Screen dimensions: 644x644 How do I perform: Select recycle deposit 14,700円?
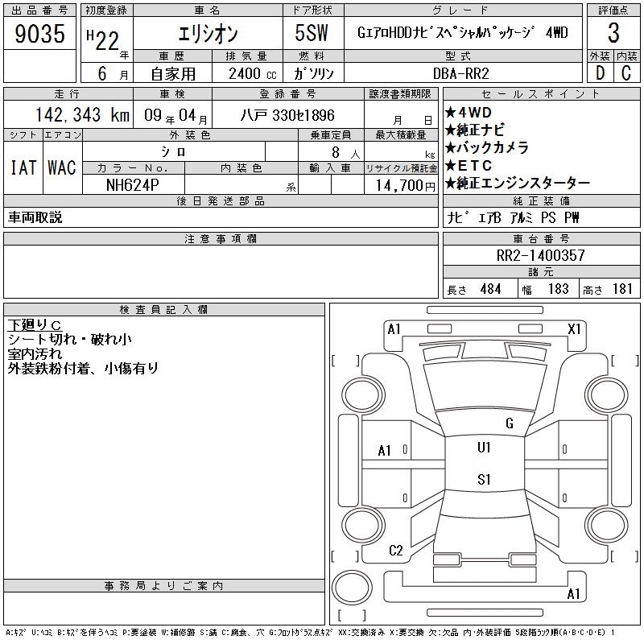tap(406, 186)
